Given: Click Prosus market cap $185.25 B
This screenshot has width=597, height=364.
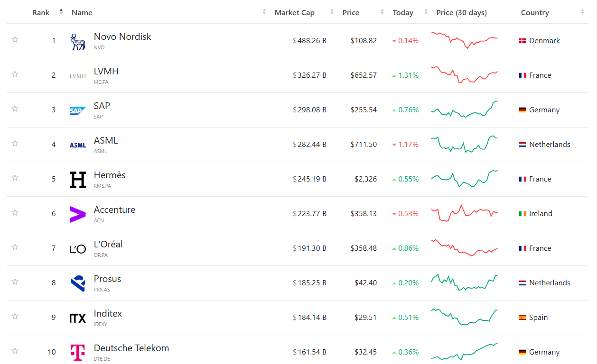Looking at the screenshot, I should pos(309,283).
